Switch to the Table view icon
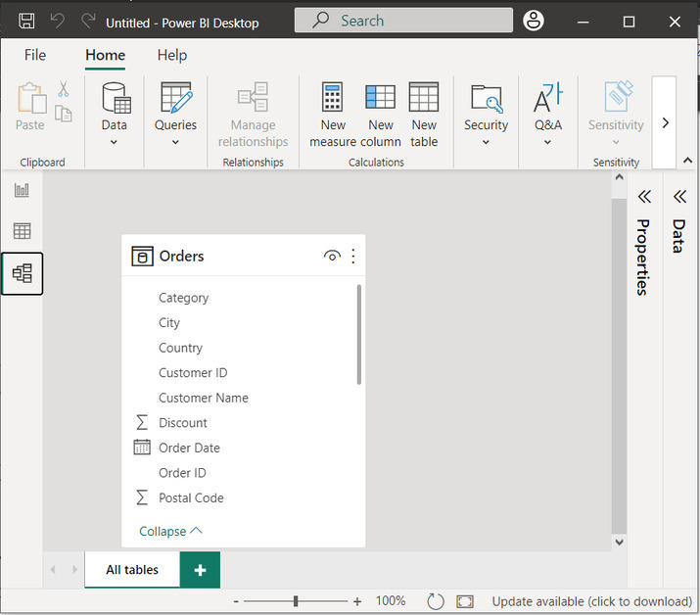 (22, 231)
